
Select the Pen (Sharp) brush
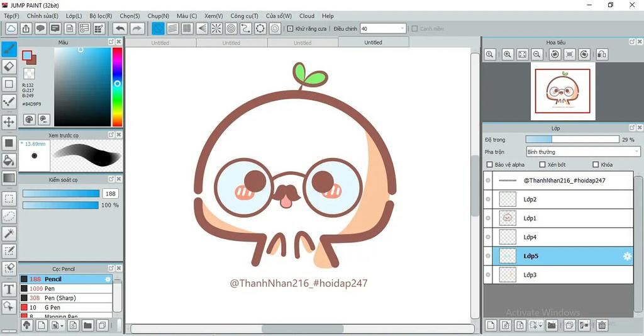(x=65, y=298)
